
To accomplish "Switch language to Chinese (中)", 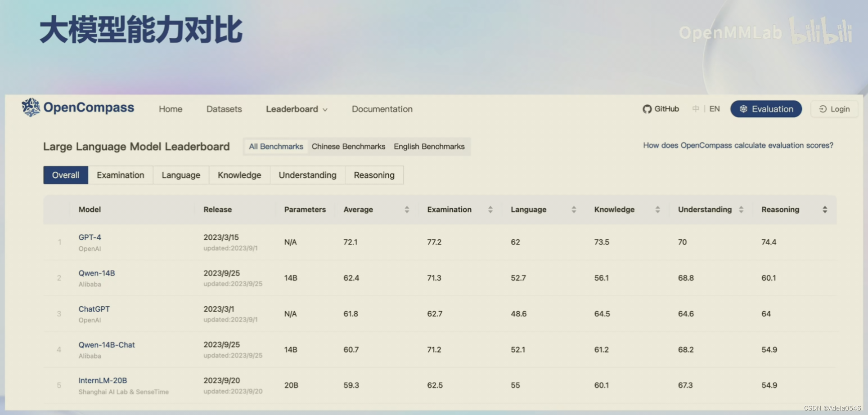I will (696, 109).
